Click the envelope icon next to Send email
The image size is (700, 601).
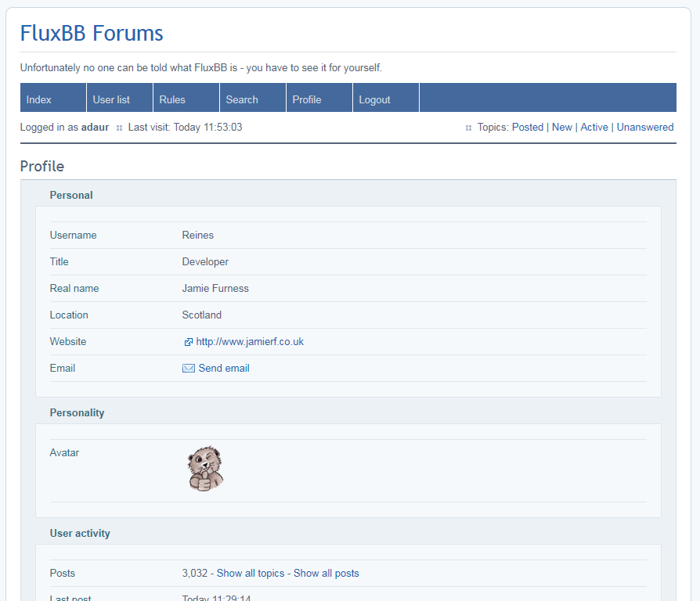189,369
